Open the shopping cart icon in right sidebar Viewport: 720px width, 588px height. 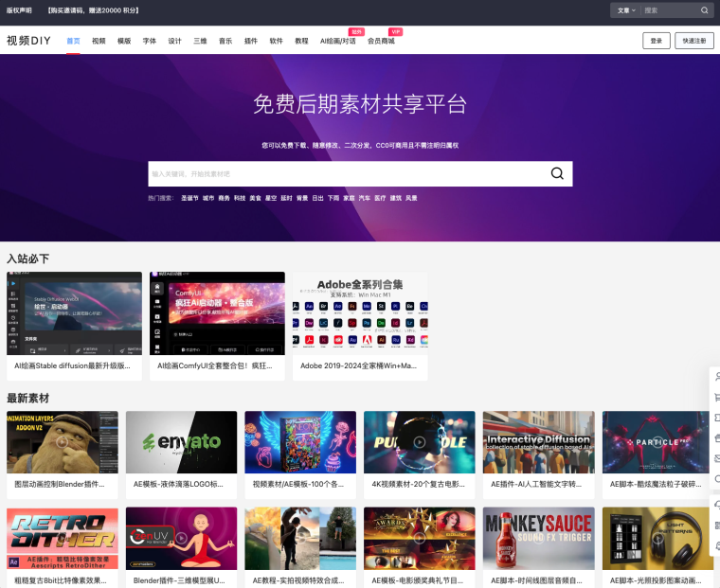[717, 397]
